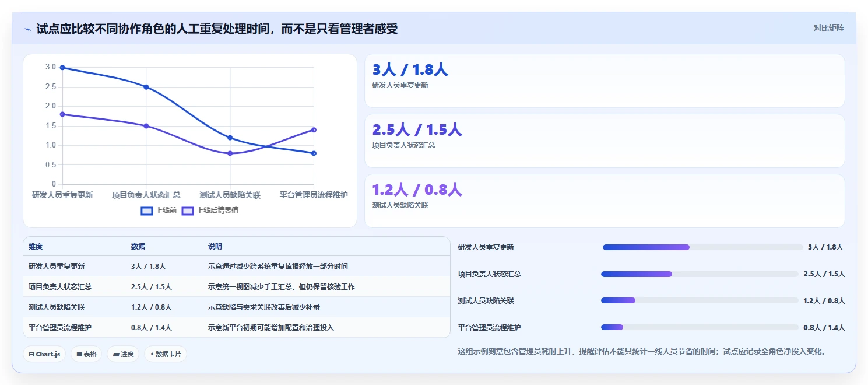
Task: Click the page title text
Action: point(217,29)
